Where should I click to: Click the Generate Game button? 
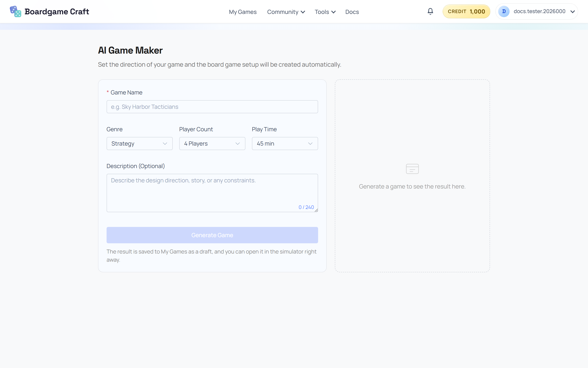tap(212, 235)
